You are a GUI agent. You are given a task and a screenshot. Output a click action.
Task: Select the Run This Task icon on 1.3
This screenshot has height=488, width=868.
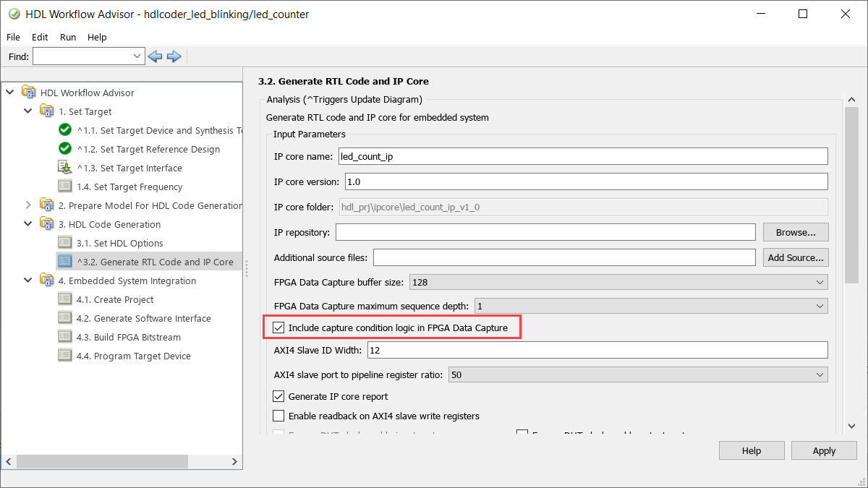tap(64, 168)
